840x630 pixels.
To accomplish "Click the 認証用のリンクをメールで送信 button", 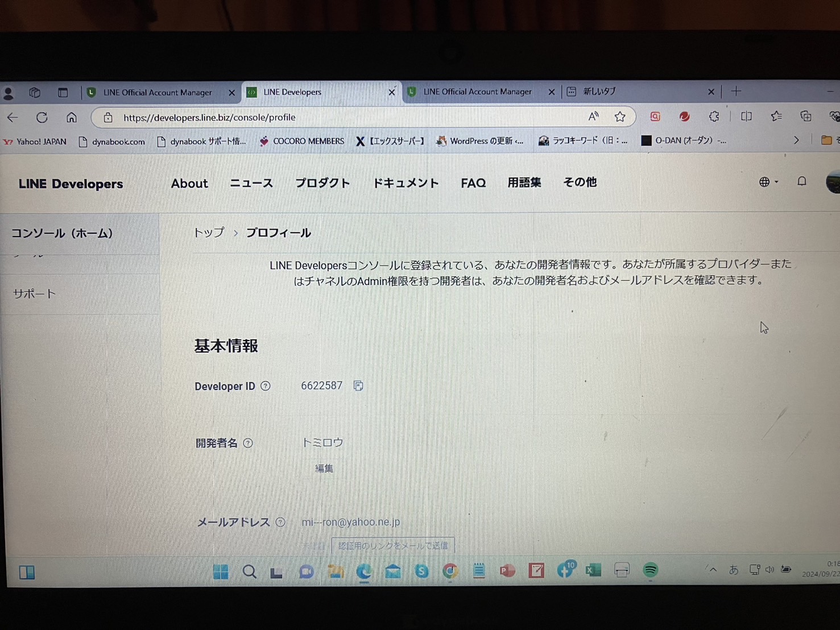I will [x=393, y=546].
